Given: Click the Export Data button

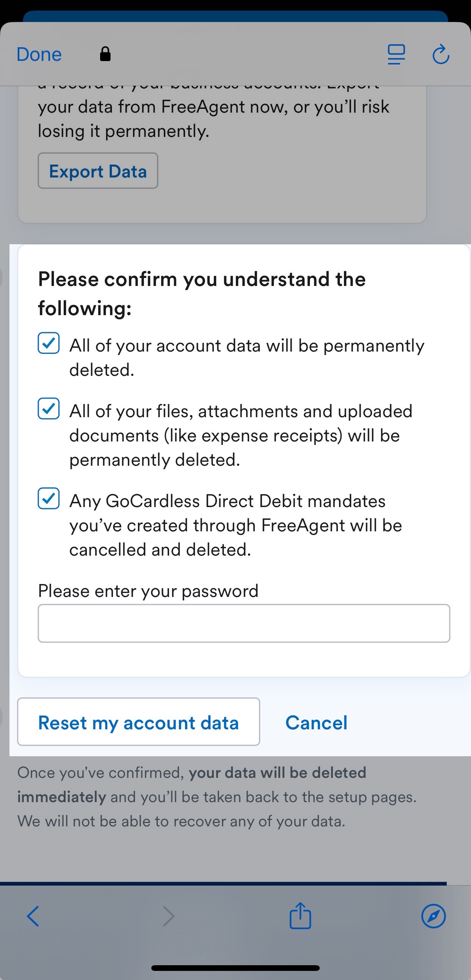Looking at the screenshot, I should click(98, 171).
